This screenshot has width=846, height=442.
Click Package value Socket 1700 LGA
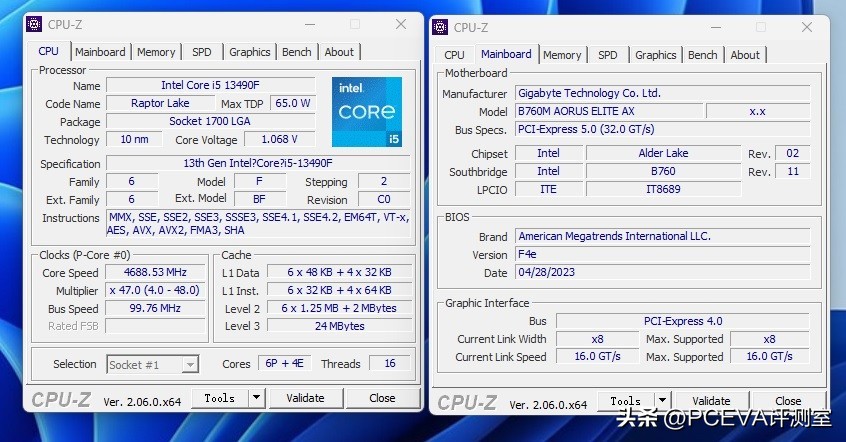tap(210, 121)
